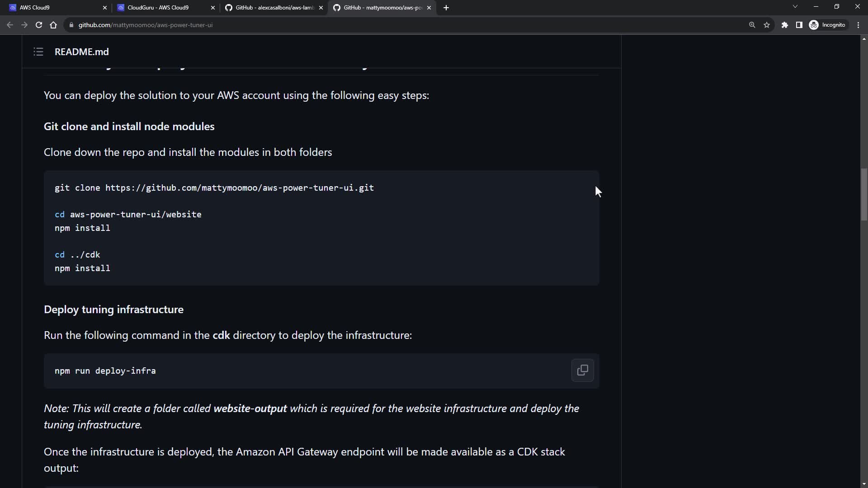Go to browser home page
This screenshot has width=868, height=488.
(53, 25)
